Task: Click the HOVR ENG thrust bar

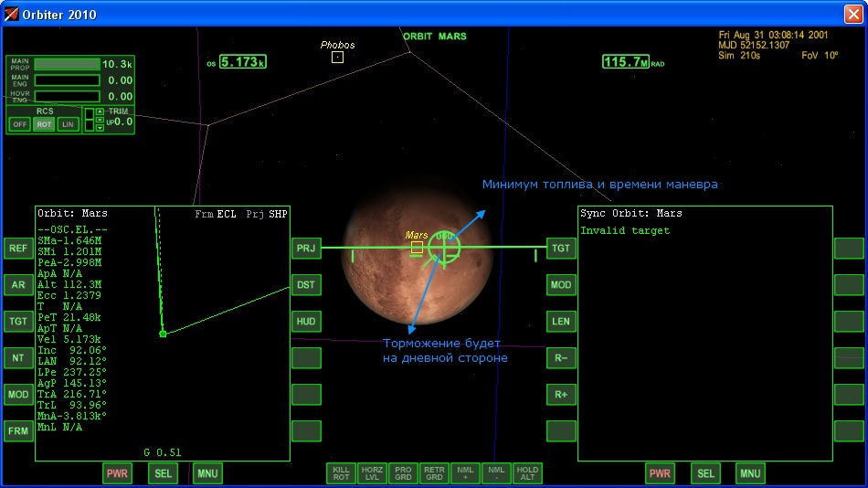Action: (67, 96)
